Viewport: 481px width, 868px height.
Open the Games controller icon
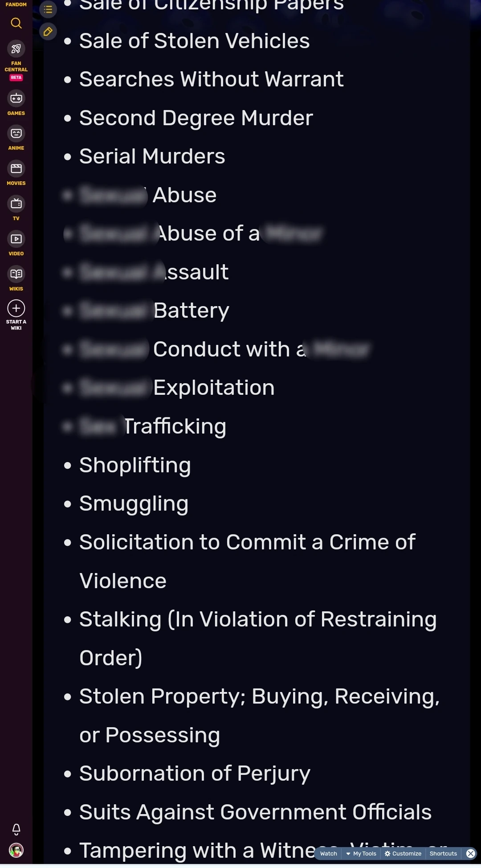coord(16,98)
